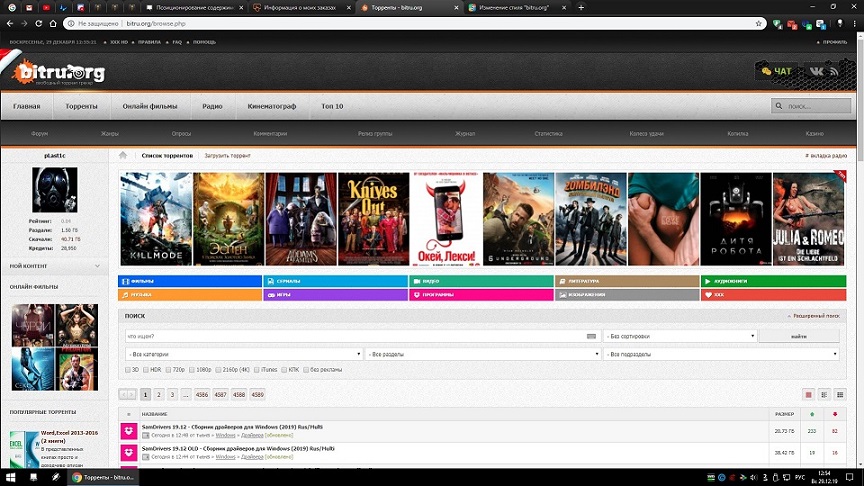The image size is (864, 486).
Task: Open the notification center on taskbar
Action: point(849,477)
